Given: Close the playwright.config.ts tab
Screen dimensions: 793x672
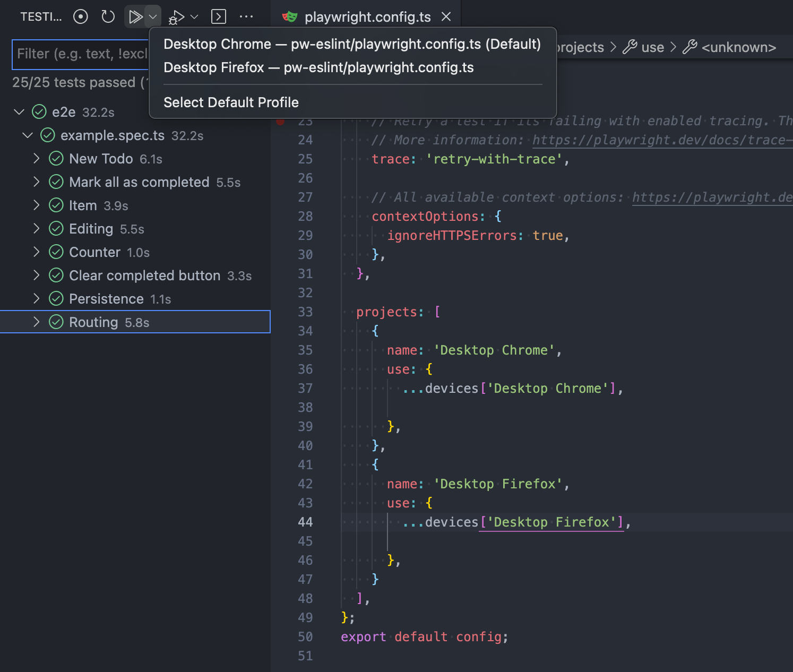Looking at the screenshot, I should coord(446,17).
